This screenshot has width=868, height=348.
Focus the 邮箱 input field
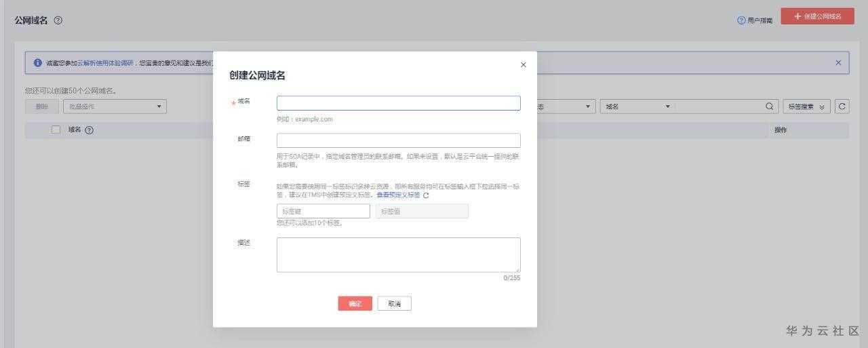coord(399,140)
